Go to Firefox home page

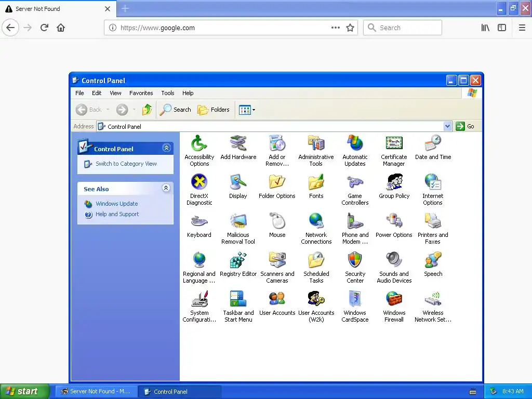click(x=61, y=28)
